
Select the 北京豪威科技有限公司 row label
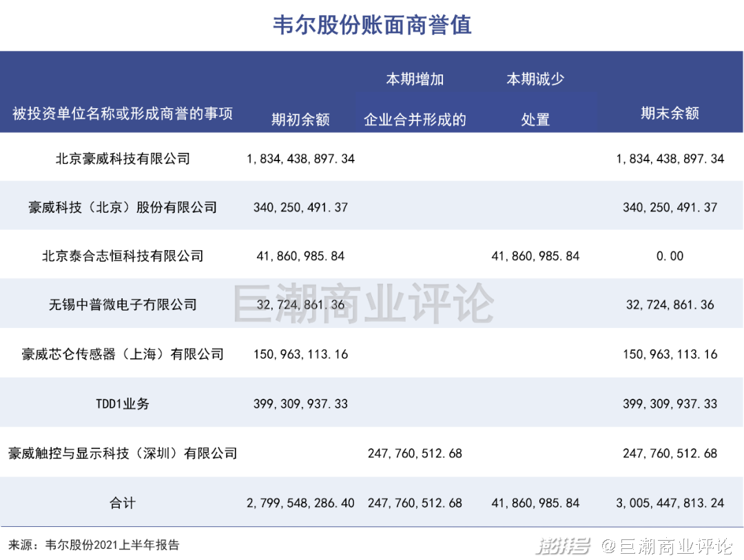[x=123, y=158]
